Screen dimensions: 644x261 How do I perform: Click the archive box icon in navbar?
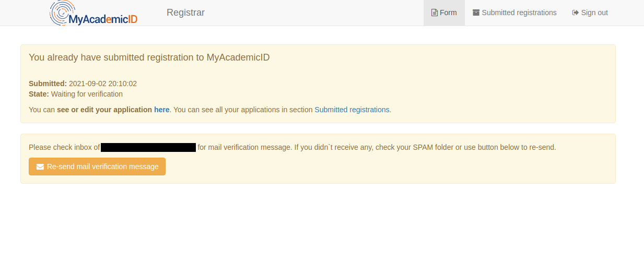tap(476, 13)
